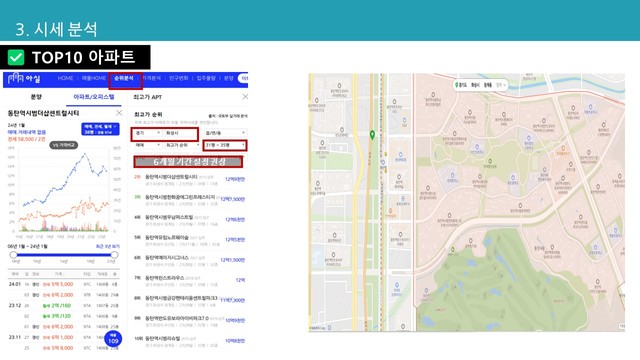Close the 동탄역시범더샵센트럴시티 detail panel

point(119,113)
